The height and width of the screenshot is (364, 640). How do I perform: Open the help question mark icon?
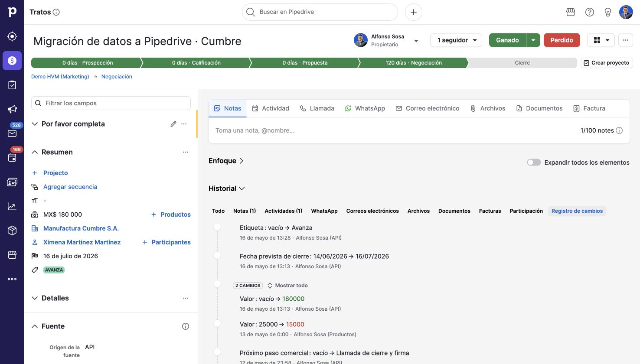590,12
